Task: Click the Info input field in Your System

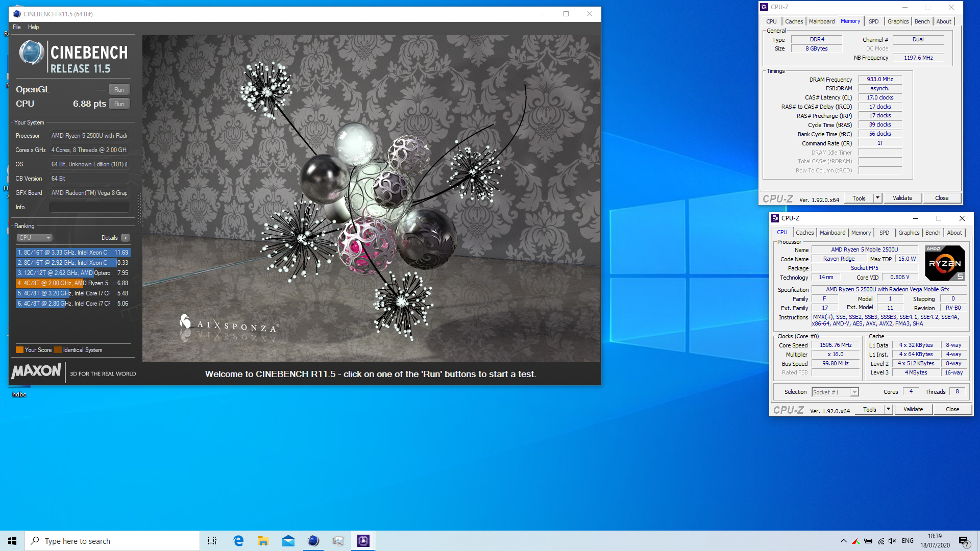Action: pyautogui.click(x=89, y=207)
